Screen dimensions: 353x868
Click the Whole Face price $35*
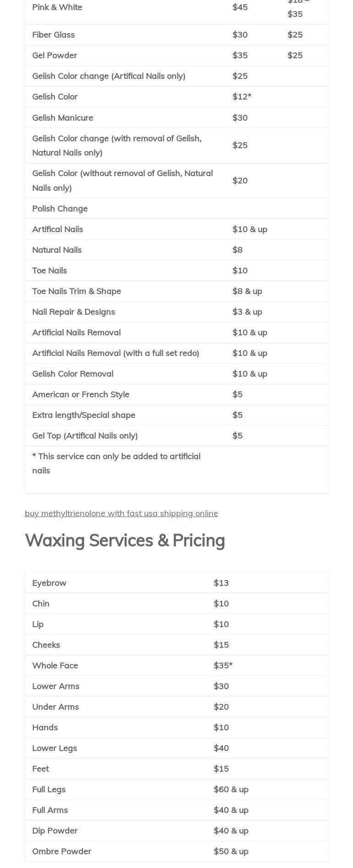click(x=223, y=666)
